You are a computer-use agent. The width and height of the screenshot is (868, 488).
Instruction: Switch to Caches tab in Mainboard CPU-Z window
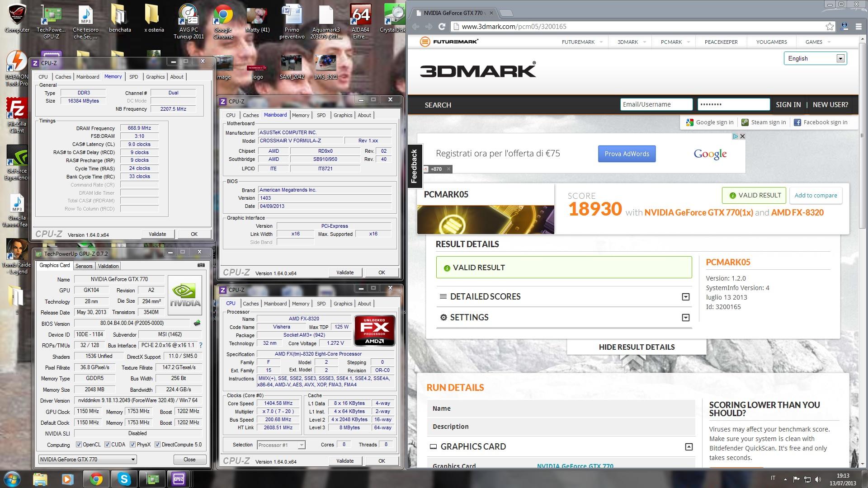click(x=250, y=115)
